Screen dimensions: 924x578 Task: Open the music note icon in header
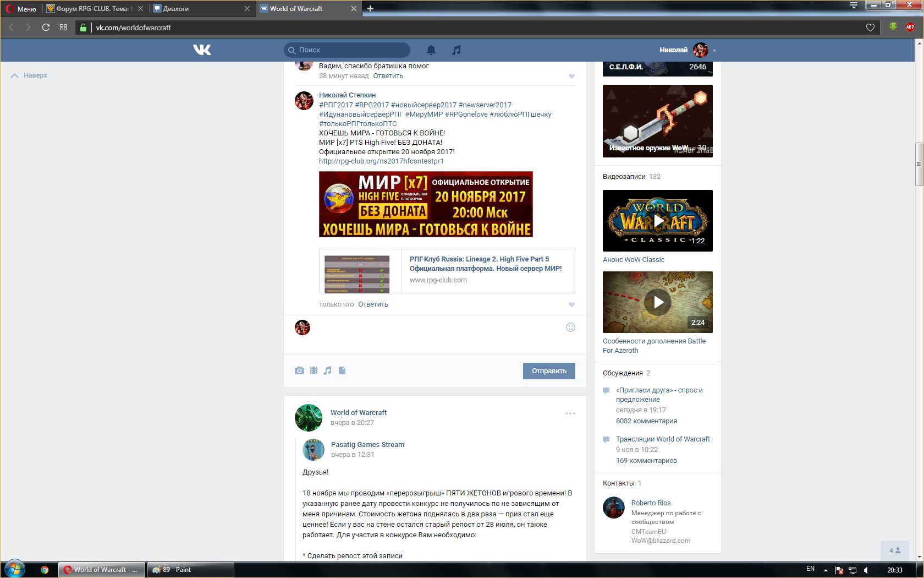(x=456, y=50)
